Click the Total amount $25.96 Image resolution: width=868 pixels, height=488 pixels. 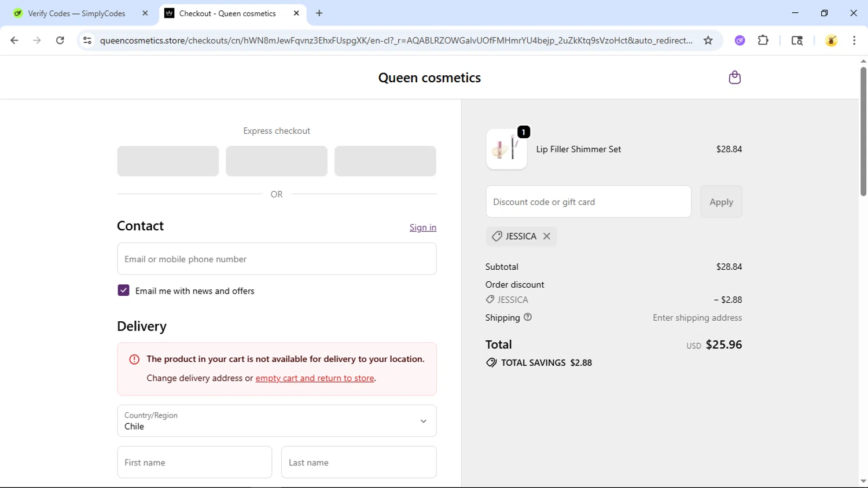point(723,344)
